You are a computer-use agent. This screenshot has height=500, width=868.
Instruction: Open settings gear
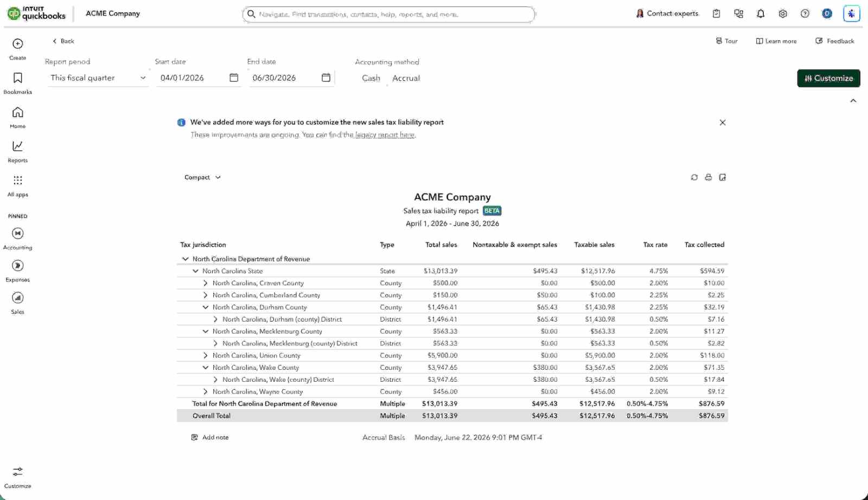point(783,14)
